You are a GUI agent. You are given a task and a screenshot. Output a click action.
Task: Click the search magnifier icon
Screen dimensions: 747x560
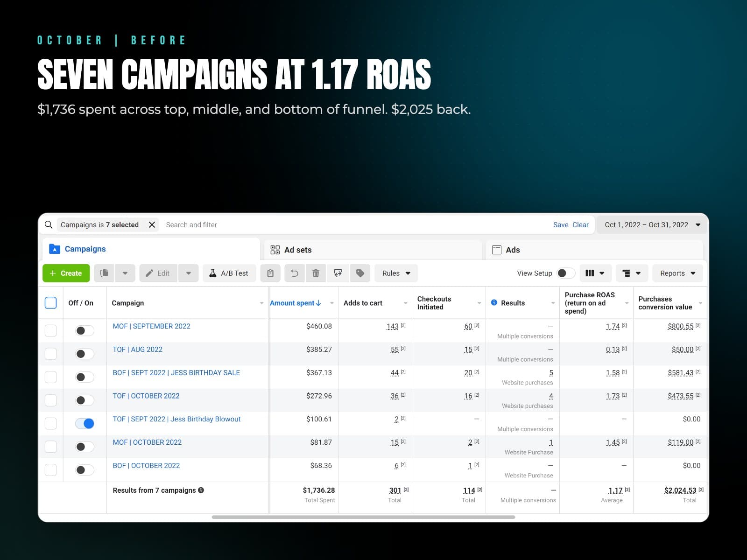(49, 225)
